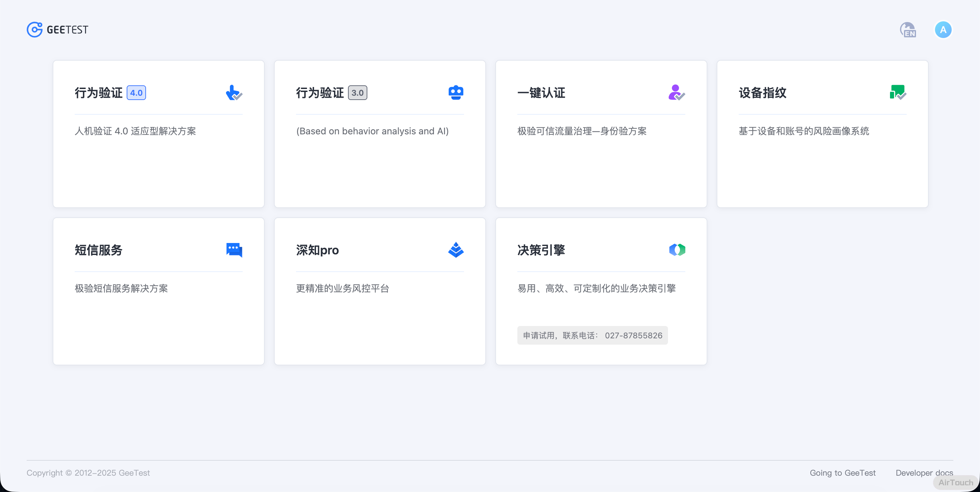The image size is (980, 492).
Task: Open the user avatar account menu
Action: [943, 30]
